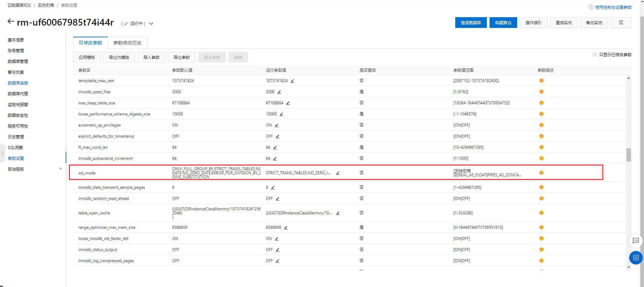
Task: Click the parameter table vertical scrollbar thumb
Action: pos(629,155)
